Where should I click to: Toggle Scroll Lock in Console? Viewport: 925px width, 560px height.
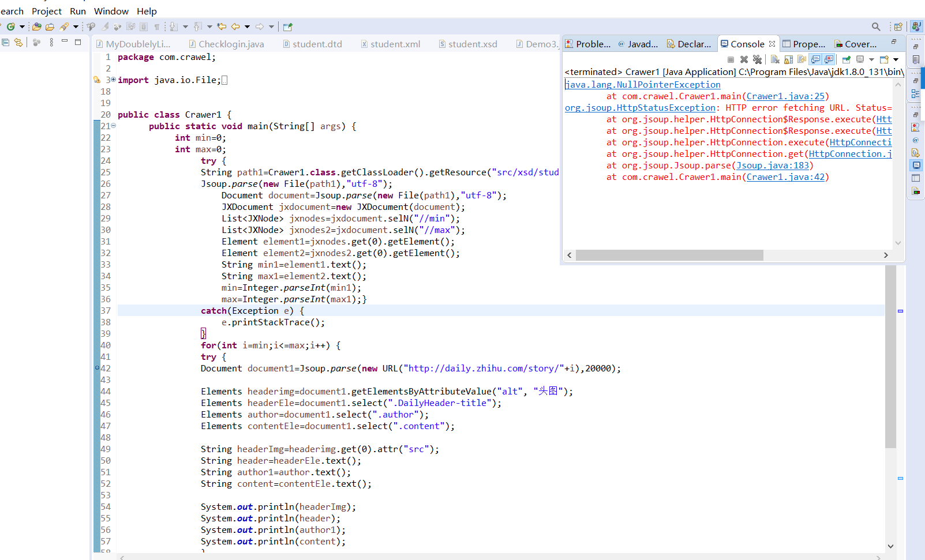tap(788, 59)
